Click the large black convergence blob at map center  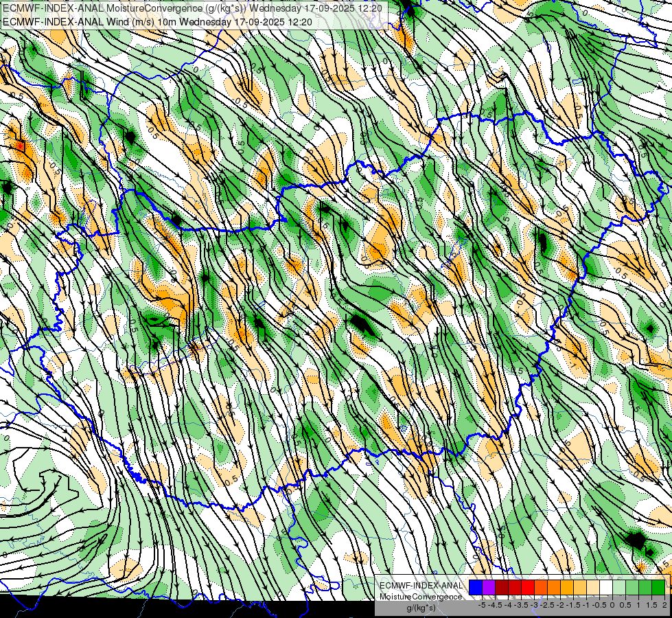[362, 325]
